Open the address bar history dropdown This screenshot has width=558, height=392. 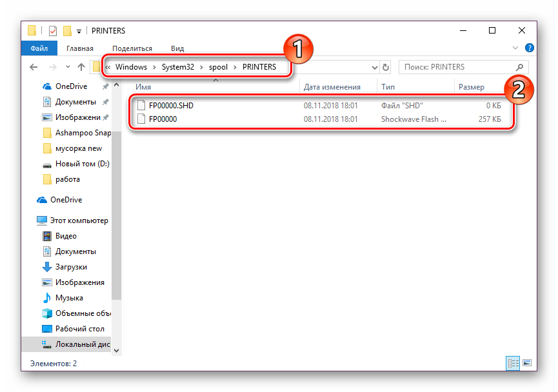[x=374, y=66]
